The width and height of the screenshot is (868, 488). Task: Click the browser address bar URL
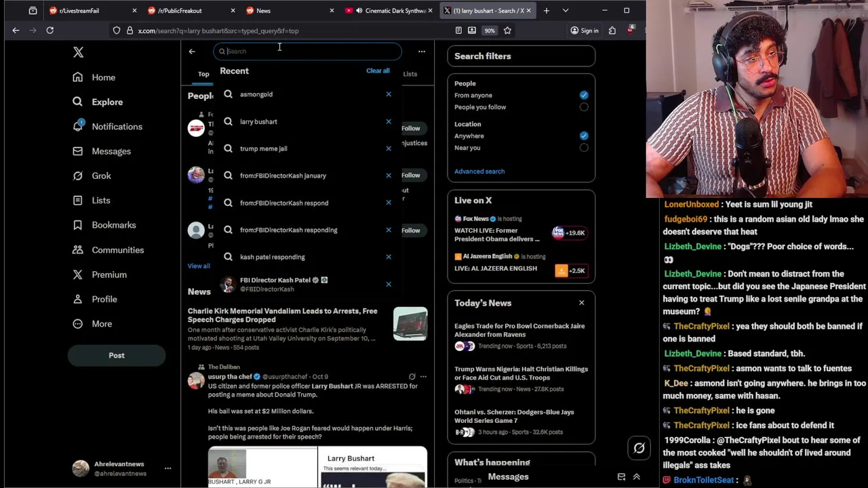pos(218,30)
